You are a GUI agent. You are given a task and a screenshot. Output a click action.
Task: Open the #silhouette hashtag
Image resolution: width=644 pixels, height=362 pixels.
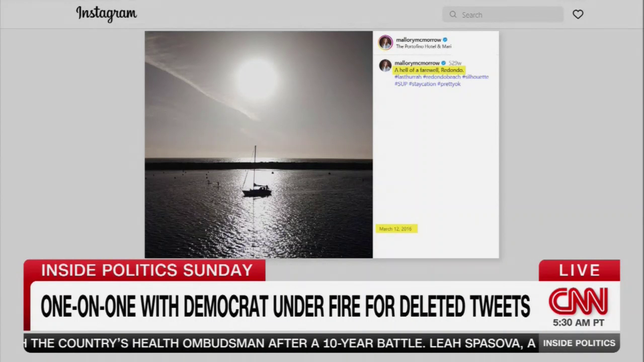(475, 77)
